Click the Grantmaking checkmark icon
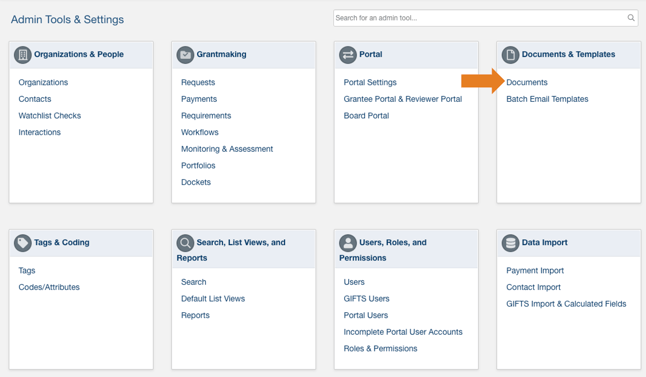646x377 pixels. click(185, 55)
